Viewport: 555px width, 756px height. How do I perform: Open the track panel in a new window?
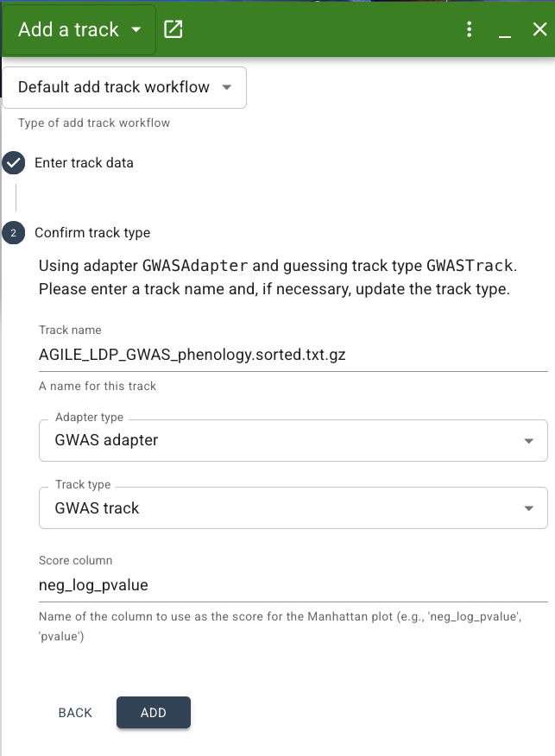[173, 28]
